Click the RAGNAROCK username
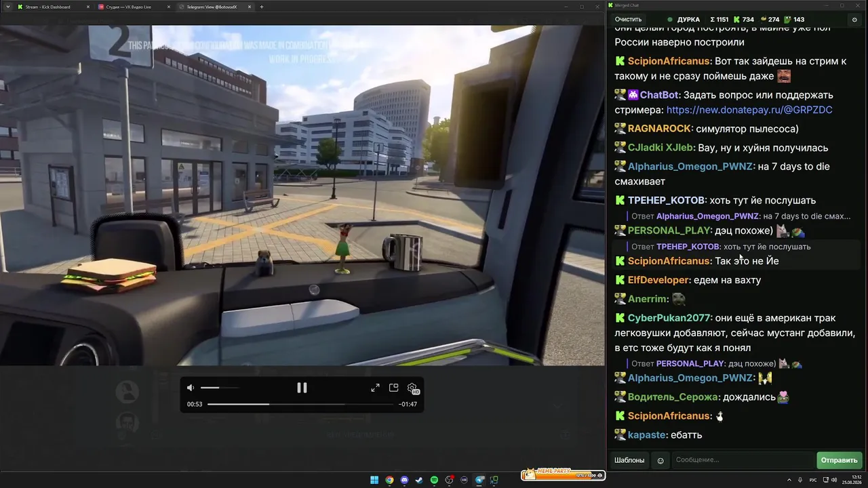 point(660,129)
